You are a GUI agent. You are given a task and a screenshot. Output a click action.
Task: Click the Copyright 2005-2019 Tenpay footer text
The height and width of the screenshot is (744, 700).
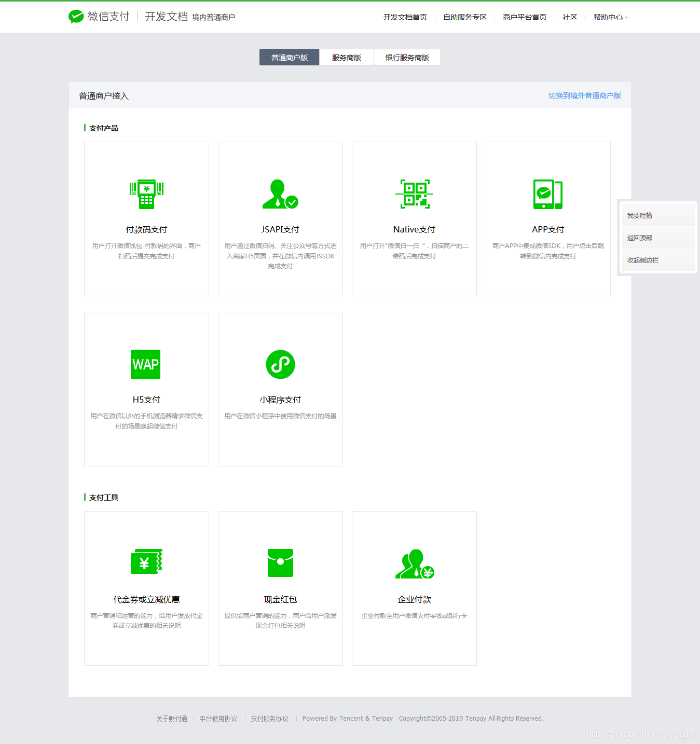tap(471, 719)
